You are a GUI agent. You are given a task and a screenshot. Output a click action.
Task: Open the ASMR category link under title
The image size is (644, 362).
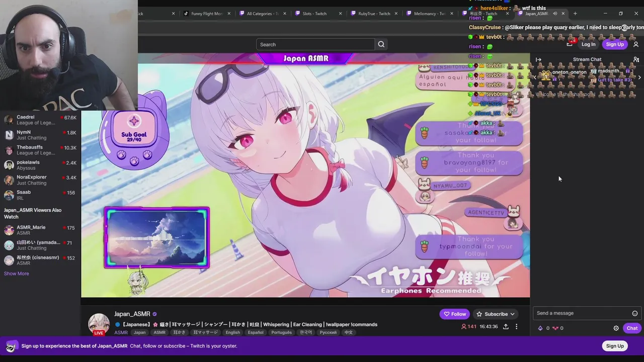tap(121, 332)
